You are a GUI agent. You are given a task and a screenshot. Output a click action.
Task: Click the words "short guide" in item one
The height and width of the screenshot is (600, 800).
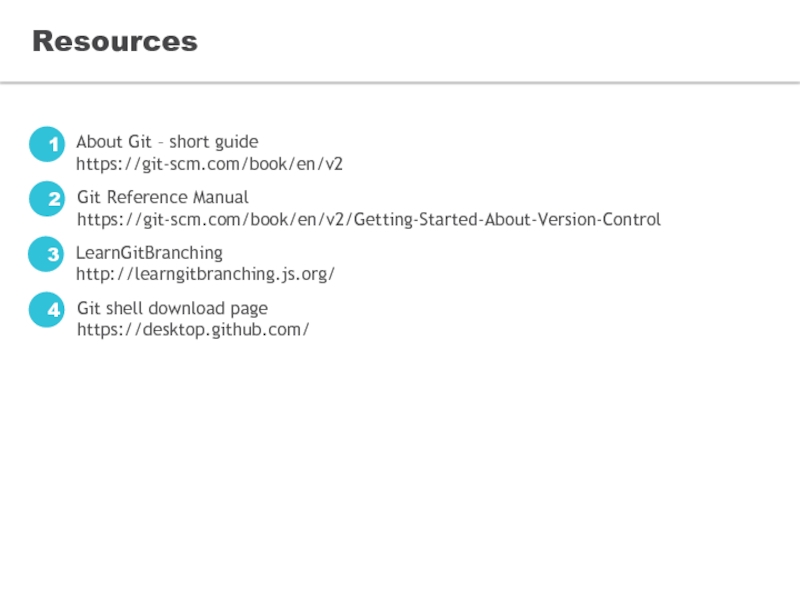click(x=213, y=142)
